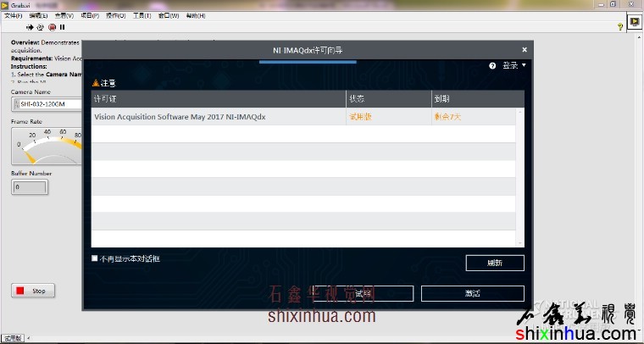This screenshot has width=644, height=344.
Task: Open the Camera Name combo box
Action: pos(47,104)
